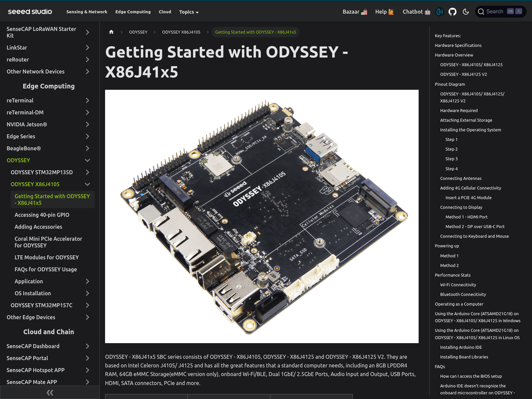The width and height of the screenshot is (532, 399).
Task: Open Coral Mini PCIe Accelerator page
Action: coord(48,242)
